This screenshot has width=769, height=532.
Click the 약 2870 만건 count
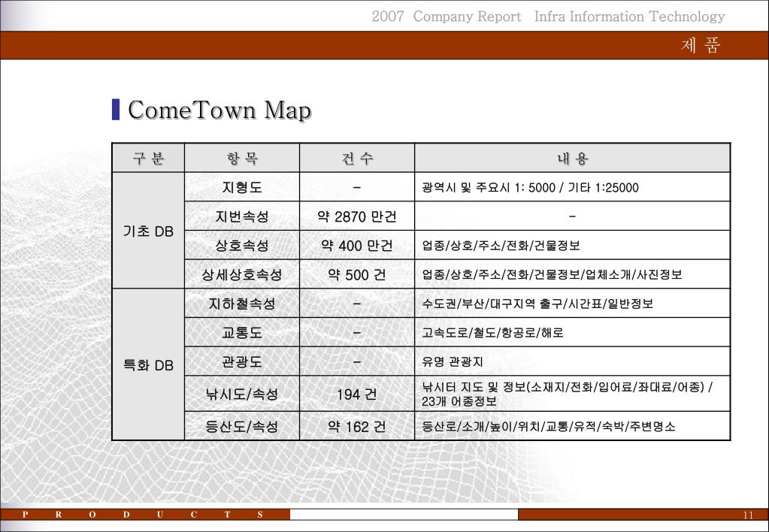point(357,216)
